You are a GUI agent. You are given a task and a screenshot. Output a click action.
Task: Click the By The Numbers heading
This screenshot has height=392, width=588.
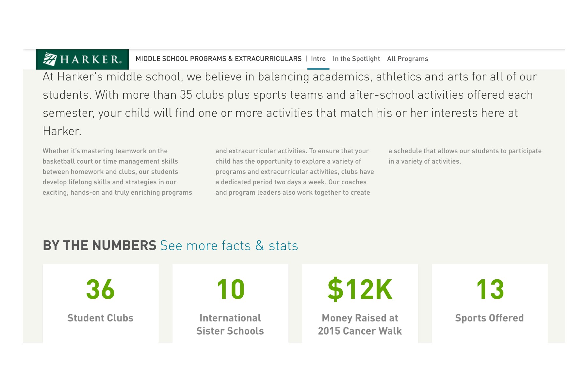pyautogui.click(x=100, y=246)
